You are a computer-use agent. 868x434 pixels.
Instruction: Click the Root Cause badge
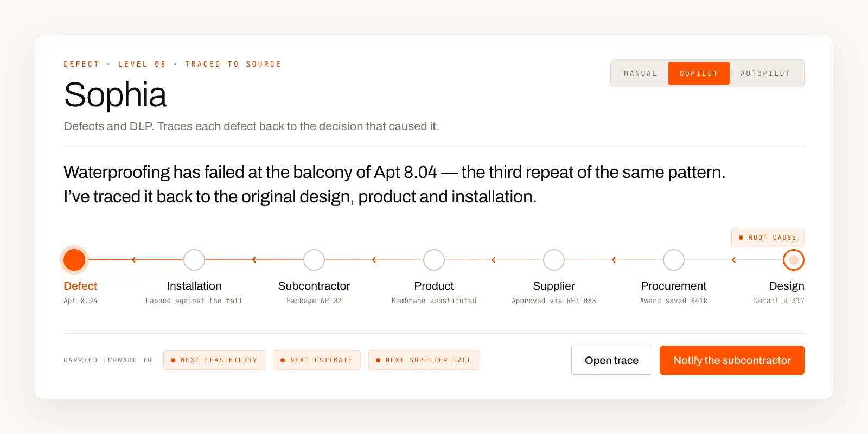coord(768,238)
